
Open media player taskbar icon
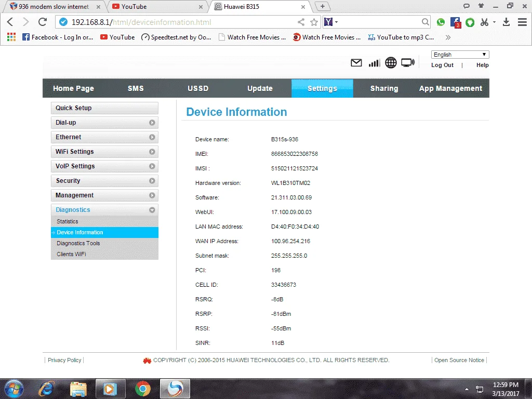coord(111,389)
